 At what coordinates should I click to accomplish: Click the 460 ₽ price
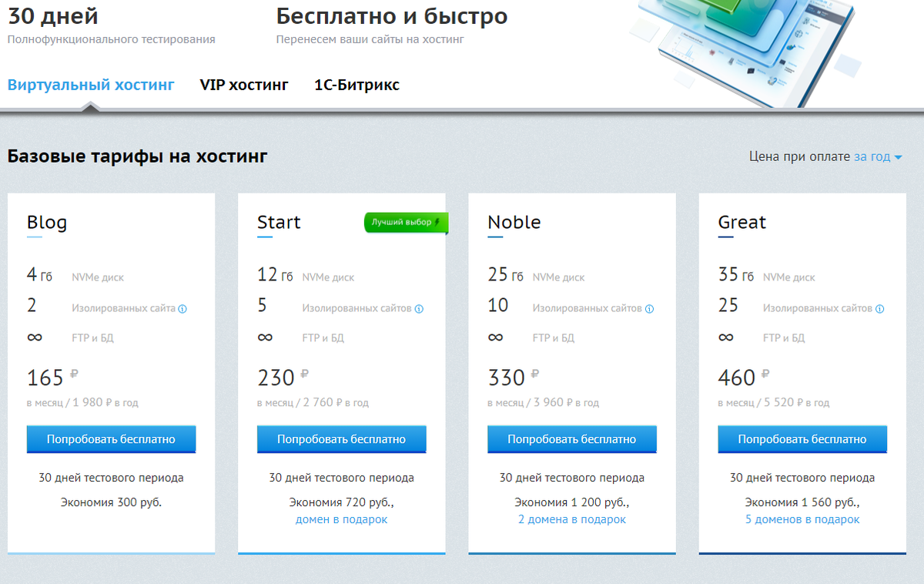pos(744,378)
